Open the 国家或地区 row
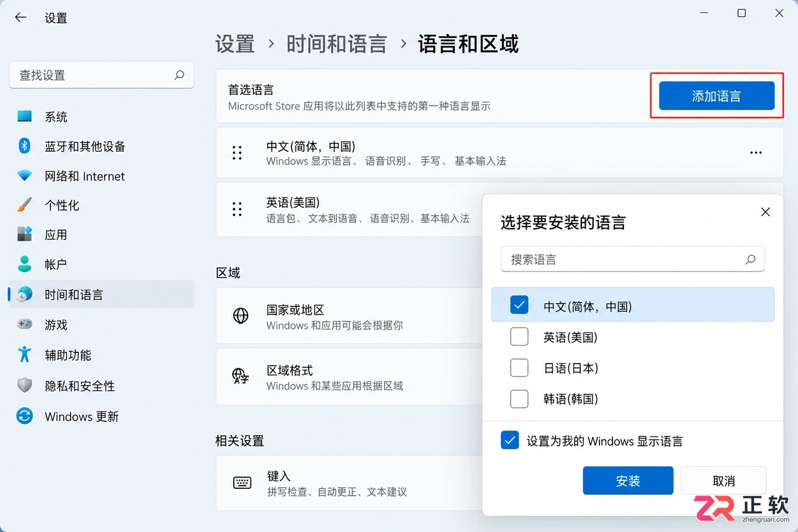798x532 pixels. click(349, 316)
